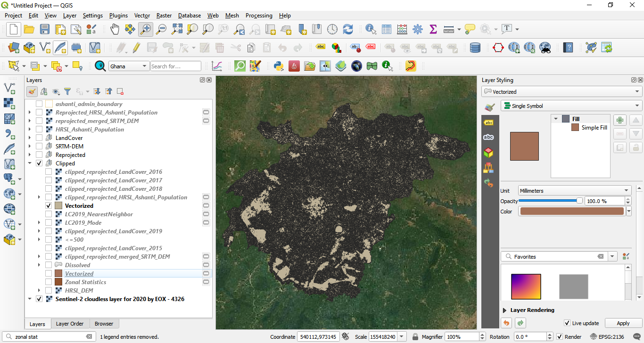Switch to the Layer Order tab

70,324
